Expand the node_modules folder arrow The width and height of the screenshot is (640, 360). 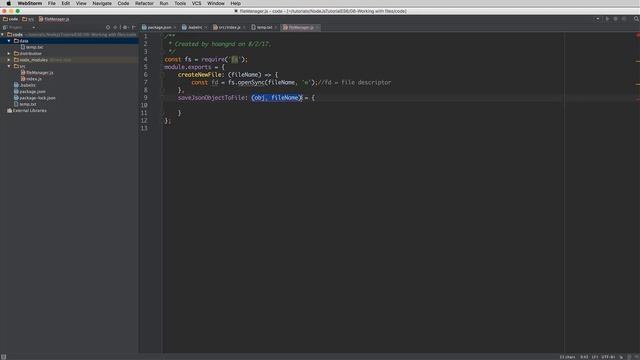click(x=9, y=60)
